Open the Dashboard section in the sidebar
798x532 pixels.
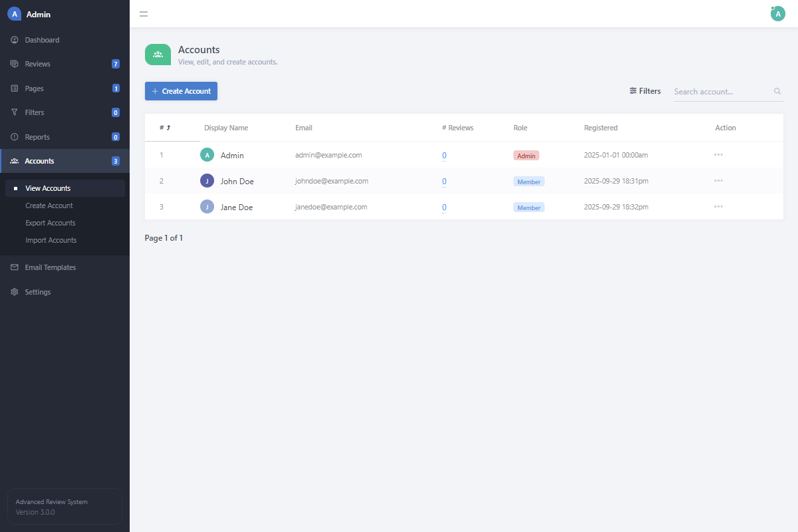pyautogui.click(x=41, y=39)
